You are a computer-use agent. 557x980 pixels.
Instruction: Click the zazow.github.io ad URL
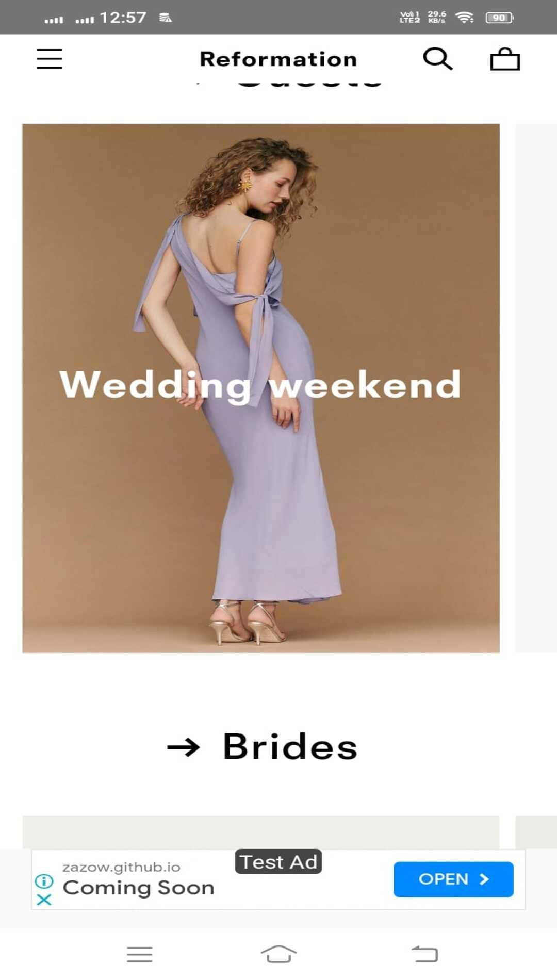tap(121, 867)
